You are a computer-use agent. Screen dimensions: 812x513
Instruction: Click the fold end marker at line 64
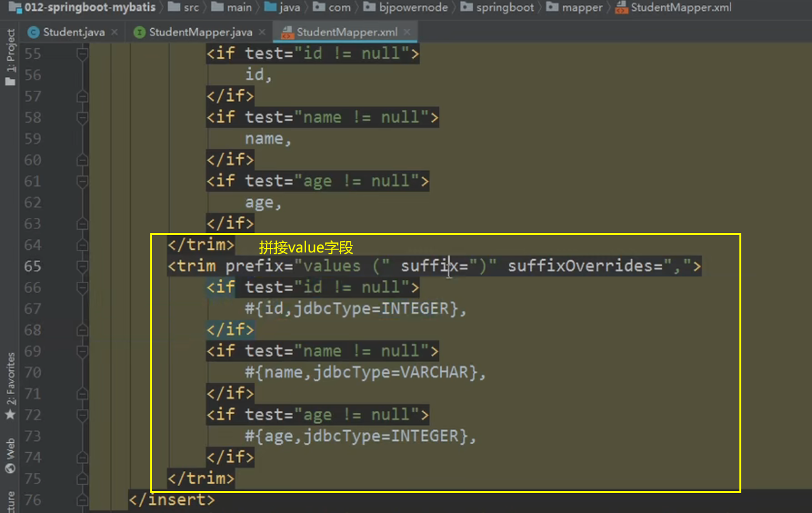[82, 245]
